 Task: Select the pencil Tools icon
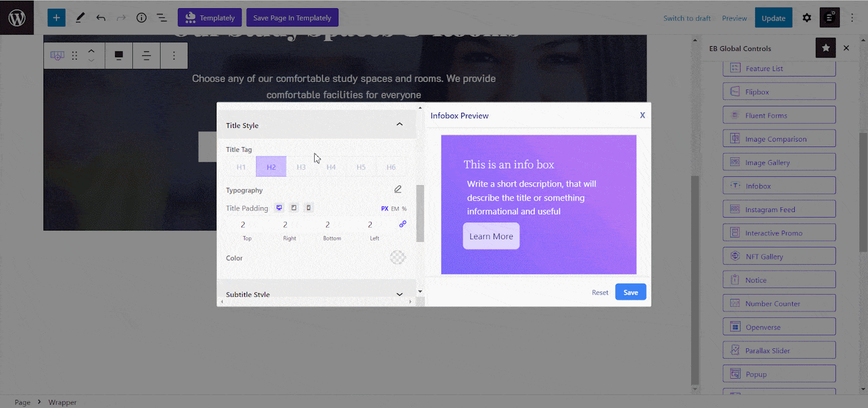click(80, 17)
